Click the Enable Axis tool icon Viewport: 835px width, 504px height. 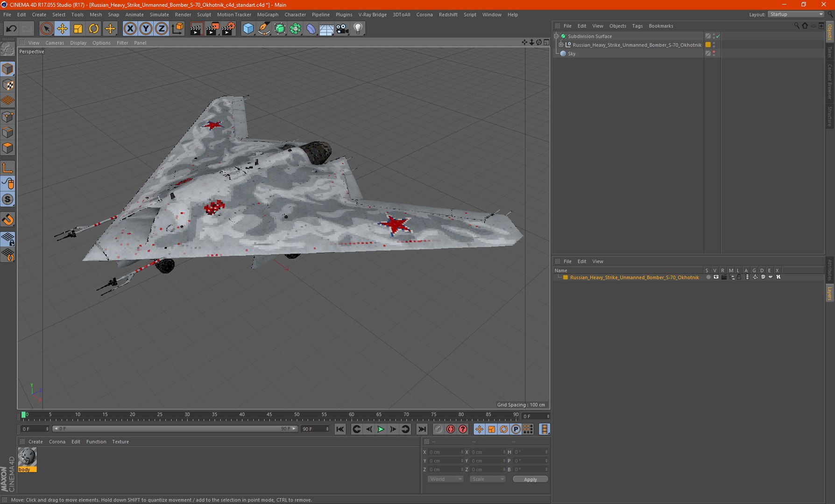[8, 168]
